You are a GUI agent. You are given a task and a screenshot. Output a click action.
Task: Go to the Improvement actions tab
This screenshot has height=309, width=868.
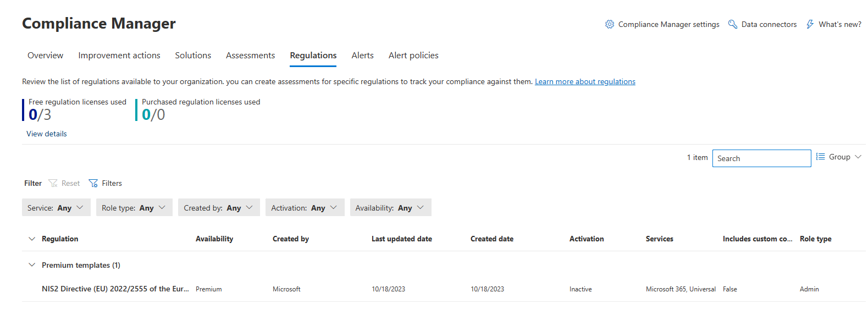(x=119, y=56)
